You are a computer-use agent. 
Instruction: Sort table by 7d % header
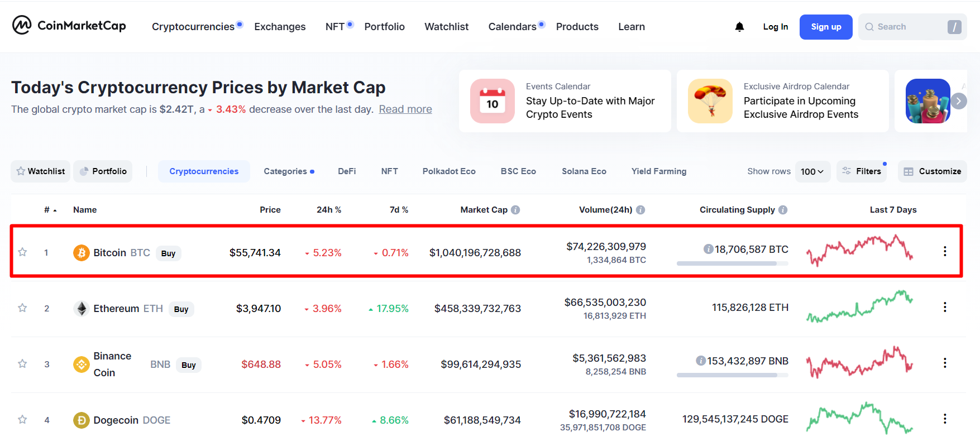point(399,210)
